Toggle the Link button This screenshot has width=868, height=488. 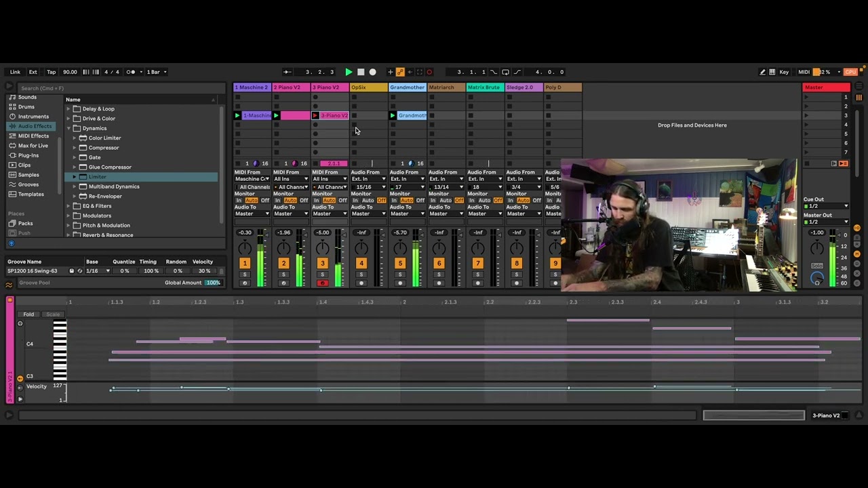[15, 72]
